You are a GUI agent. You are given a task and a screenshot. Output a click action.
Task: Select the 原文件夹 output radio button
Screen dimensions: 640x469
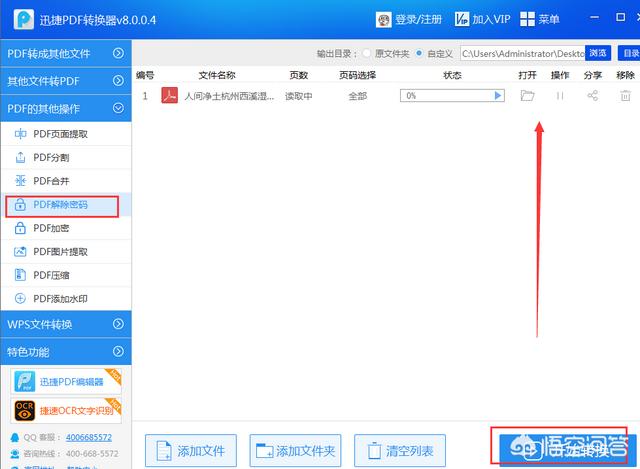click(367, 53)
